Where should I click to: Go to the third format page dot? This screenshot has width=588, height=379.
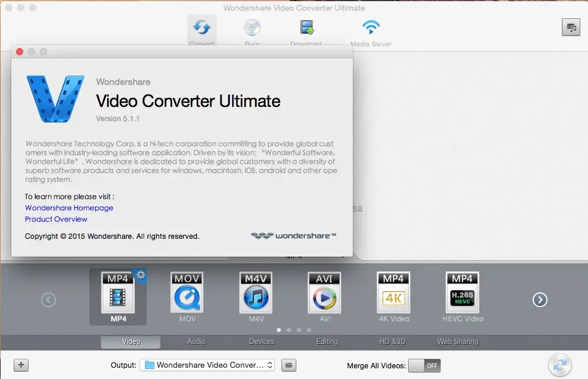point(299,330)
